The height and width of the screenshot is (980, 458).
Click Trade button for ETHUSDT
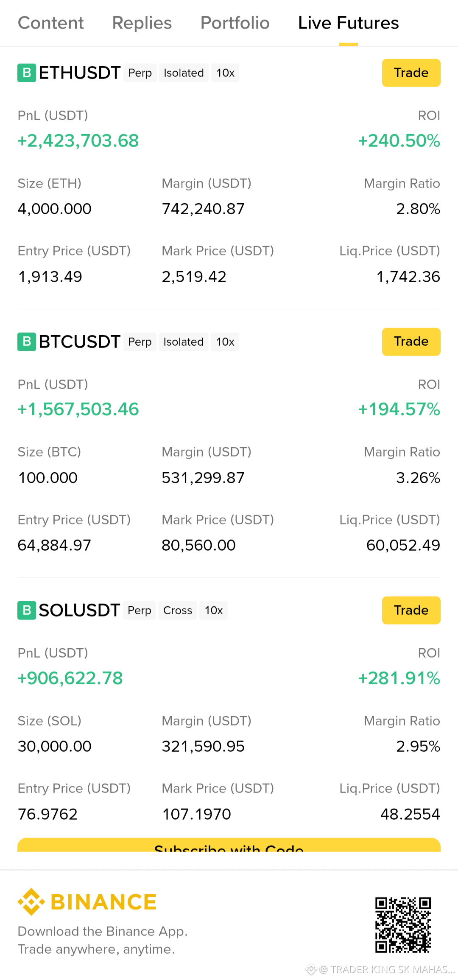(411, 73)
